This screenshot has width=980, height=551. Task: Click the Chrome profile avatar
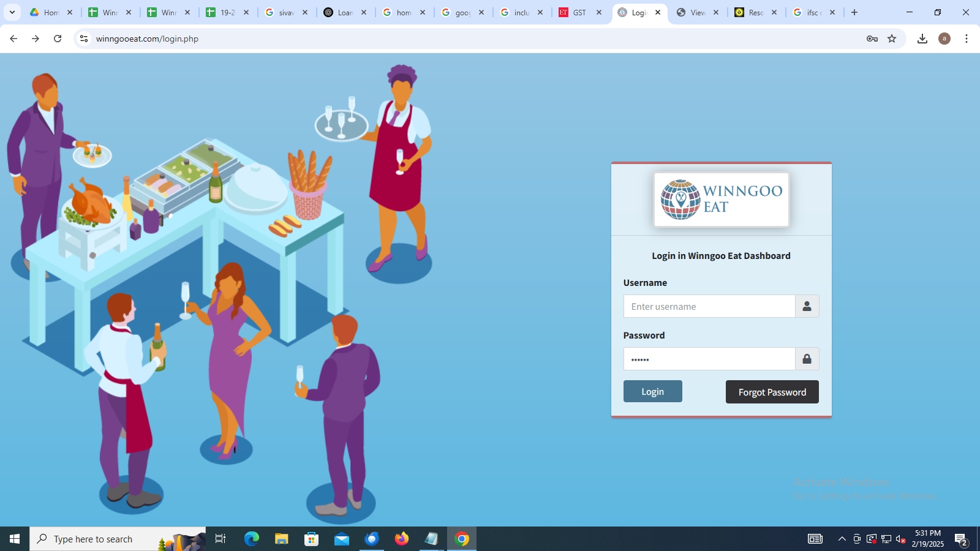tap(944, 39)
